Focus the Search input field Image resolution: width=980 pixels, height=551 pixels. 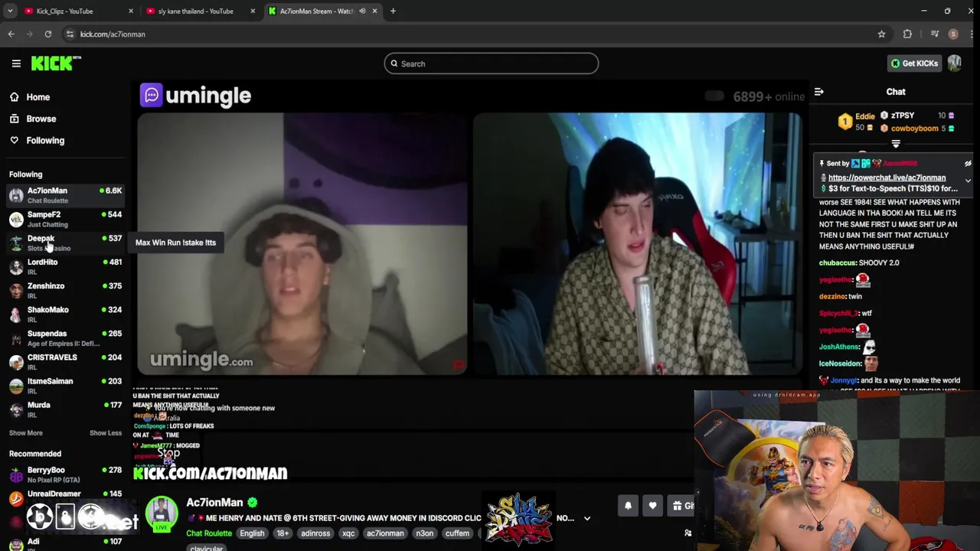(491, 64)
